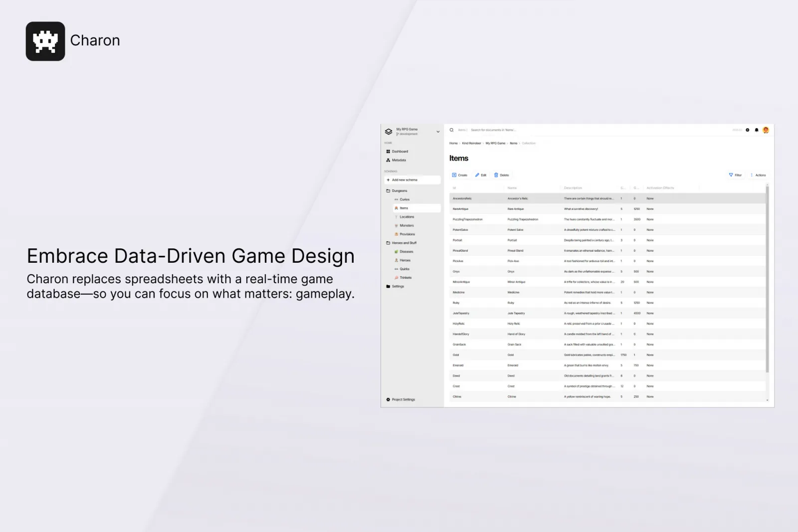798x532 pixels.
Task: Select the Jute Tapestry name cell
Action: [516, 313]
